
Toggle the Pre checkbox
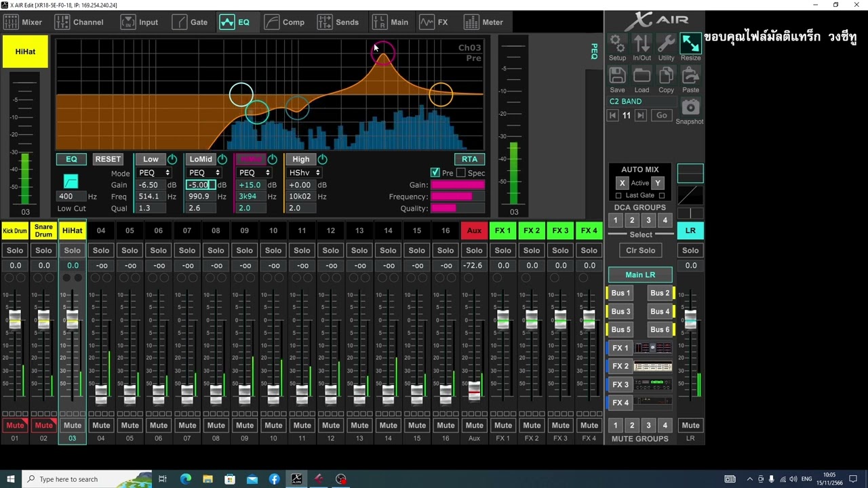pyautogui.click(x=435, y=173)
